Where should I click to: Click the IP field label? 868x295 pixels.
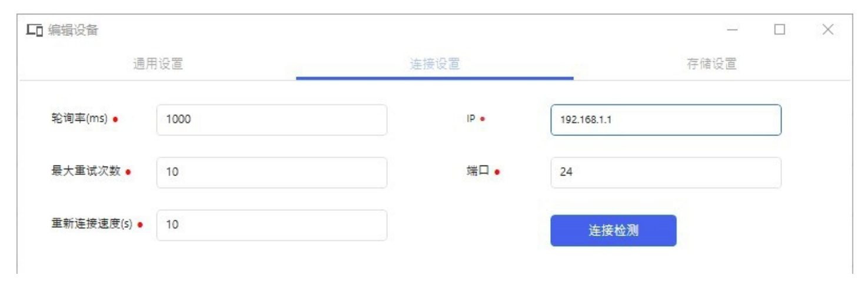[471, 119]
